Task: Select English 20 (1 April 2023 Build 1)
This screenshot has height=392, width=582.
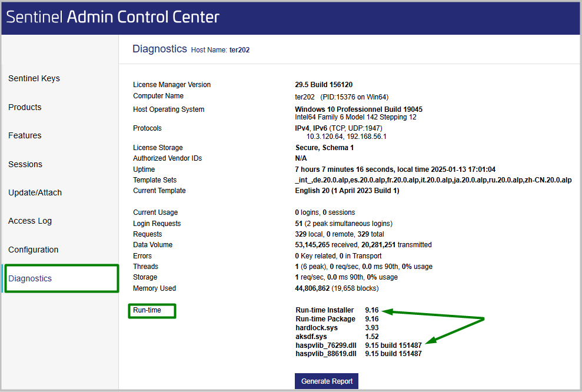Action: tap(347, 191)
